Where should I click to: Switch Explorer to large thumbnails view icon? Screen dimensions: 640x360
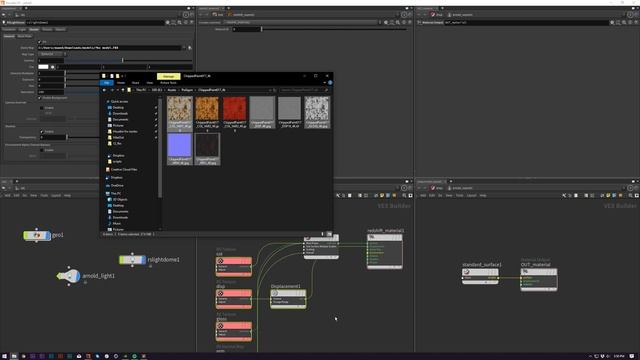pyautogui.click(x=329, y=234)
